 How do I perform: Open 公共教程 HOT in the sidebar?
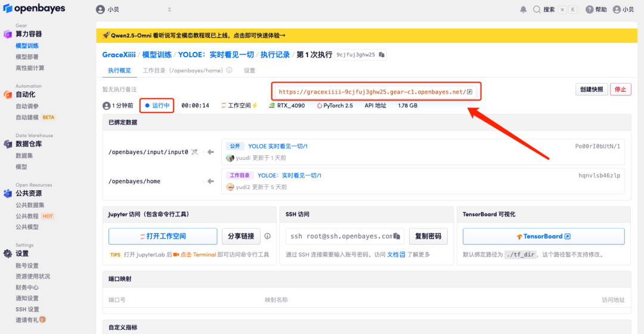[35, 216]
